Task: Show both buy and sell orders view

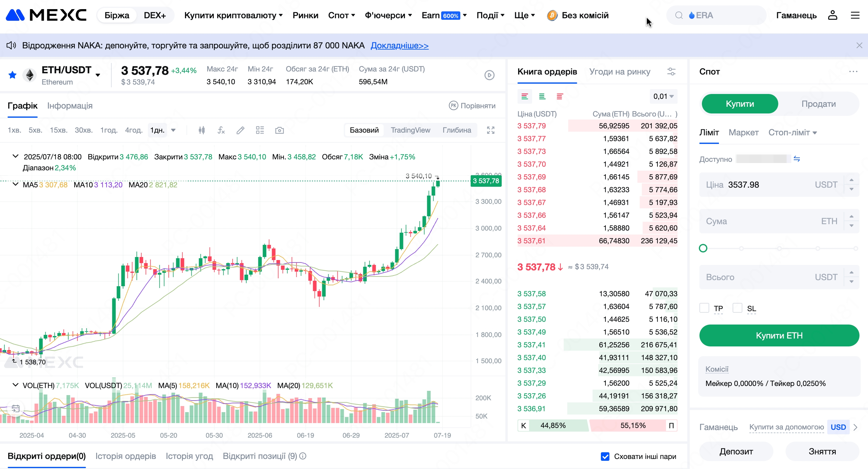Action: 525,97
